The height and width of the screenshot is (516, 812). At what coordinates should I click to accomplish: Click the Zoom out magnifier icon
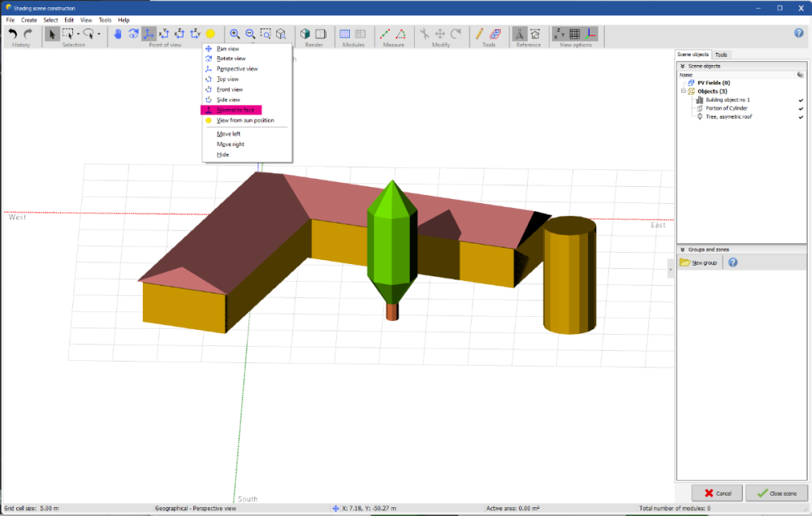[250, 33]
